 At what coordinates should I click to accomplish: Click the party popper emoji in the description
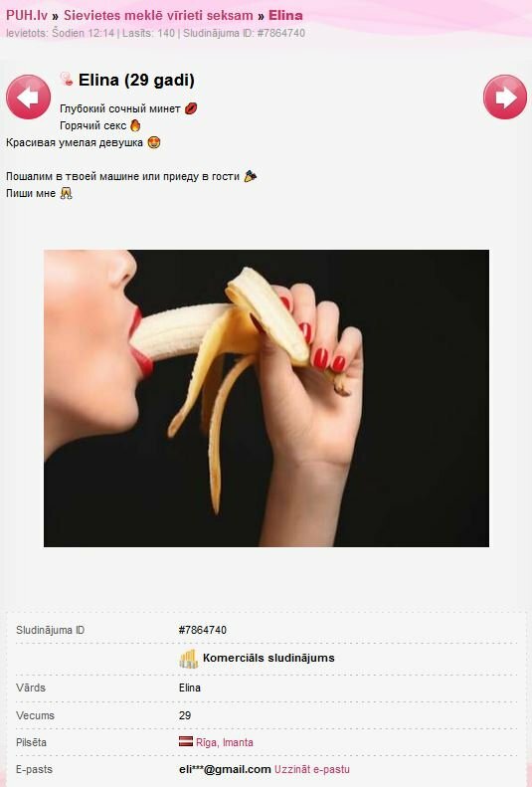(251, 176)
